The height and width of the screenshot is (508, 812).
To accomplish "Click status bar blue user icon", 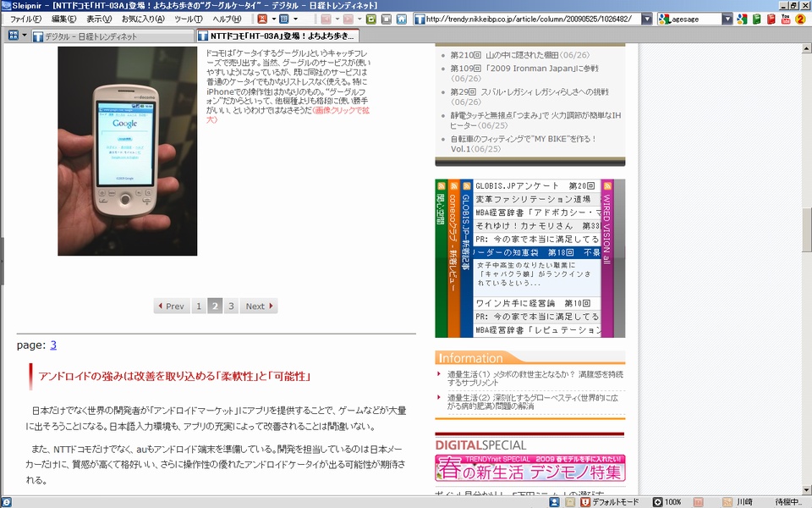I will pos(554,502).
